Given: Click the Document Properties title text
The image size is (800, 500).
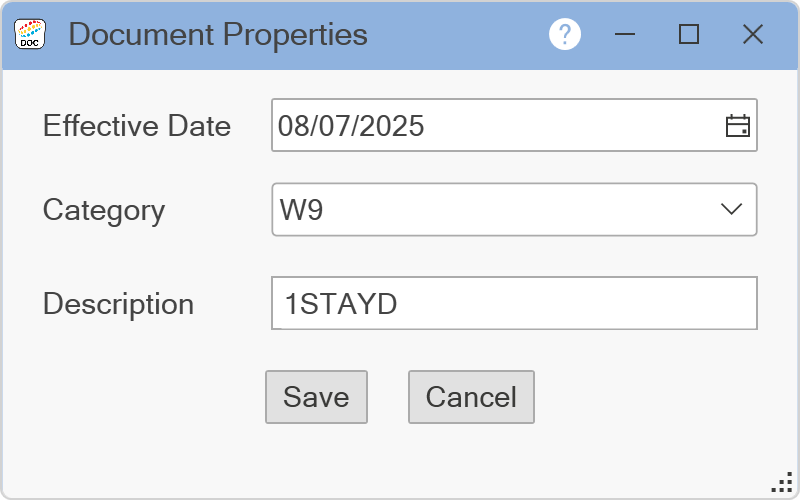Looking at the screenshot, I should (x=218, y=35).
